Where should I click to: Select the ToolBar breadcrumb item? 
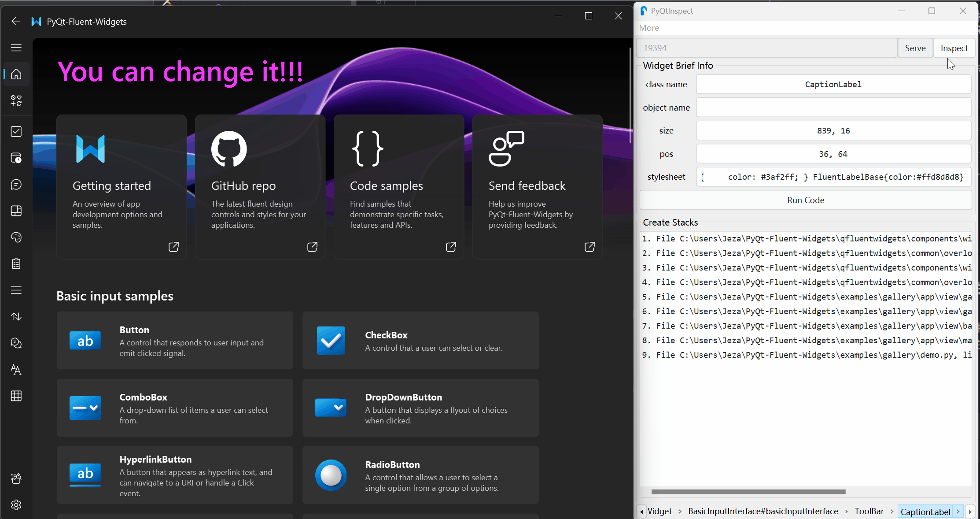(869, 511)
